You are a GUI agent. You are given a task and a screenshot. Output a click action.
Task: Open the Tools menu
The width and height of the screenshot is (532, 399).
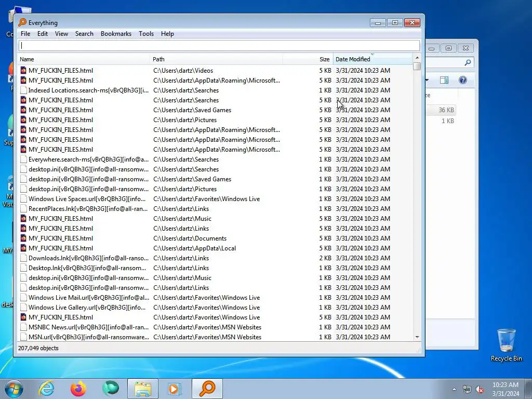pyautogui.click(x=146, y=34)
